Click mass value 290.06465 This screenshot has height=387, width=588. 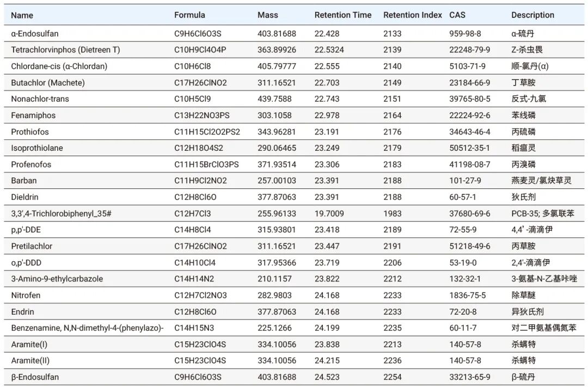coord(277,148)
